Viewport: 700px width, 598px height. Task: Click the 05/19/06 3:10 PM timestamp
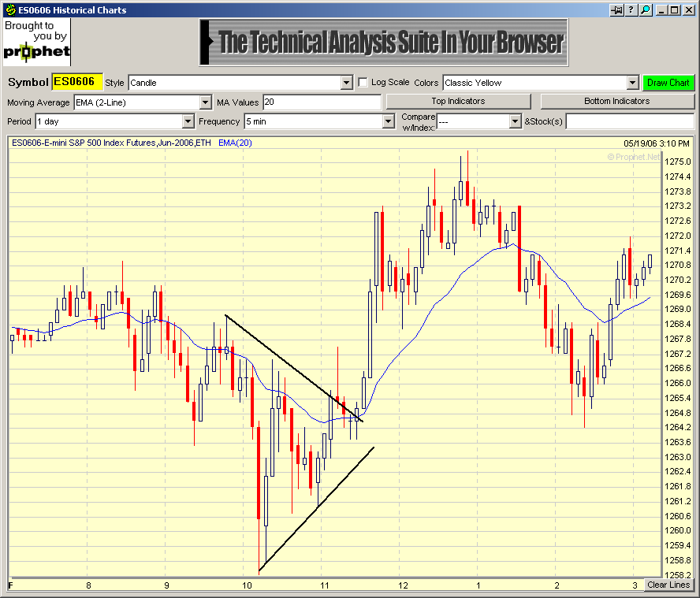[657, 143]
